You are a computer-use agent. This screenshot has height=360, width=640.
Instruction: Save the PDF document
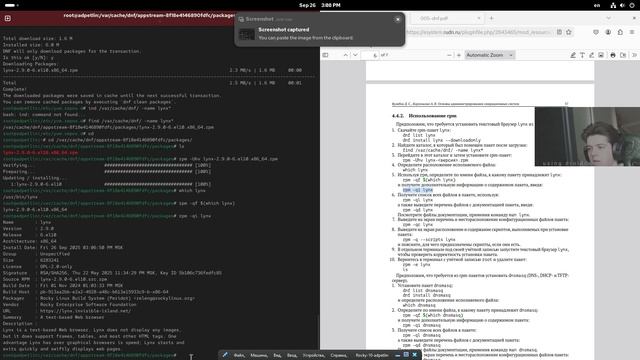click(x=623, y=55)
